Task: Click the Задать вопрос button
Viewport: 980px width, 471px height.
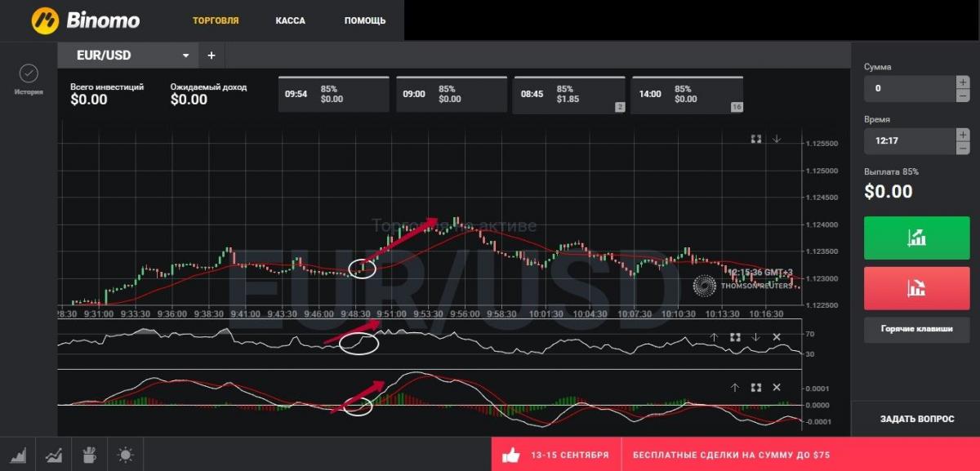Action: pyautogui.click(x=916, y=419)
